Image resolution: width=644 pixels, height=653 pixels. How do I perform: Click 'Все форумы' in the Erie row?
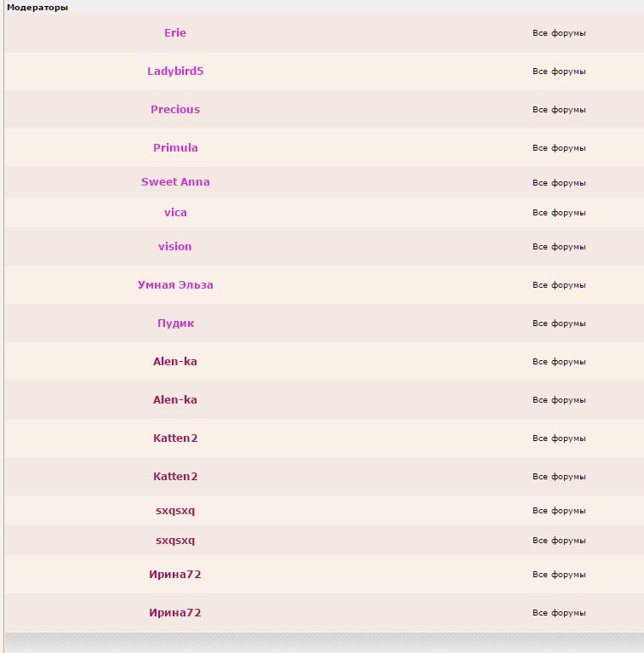pyautogui.click(x=559, y=33)
